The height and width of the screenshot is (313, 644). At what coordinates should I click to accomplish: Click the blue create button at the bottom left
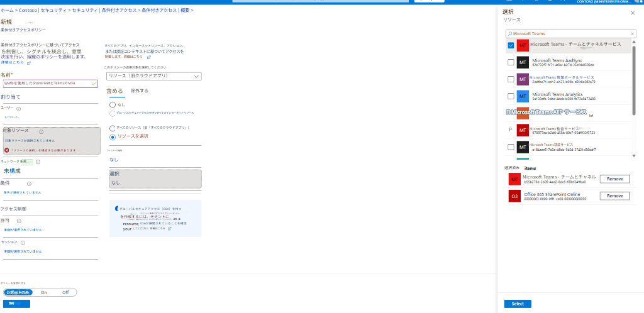tap(16, 304)
